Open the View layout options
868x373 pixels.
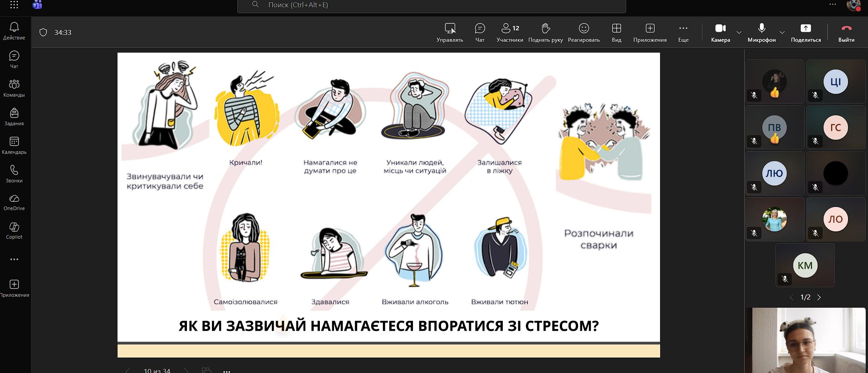click(x=616, y=33)
